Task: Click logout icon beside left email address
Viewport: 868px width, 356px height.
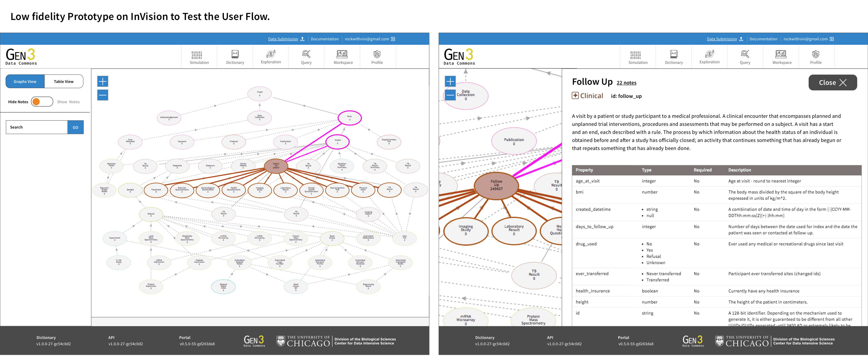Action: click(x=393, y=39)
